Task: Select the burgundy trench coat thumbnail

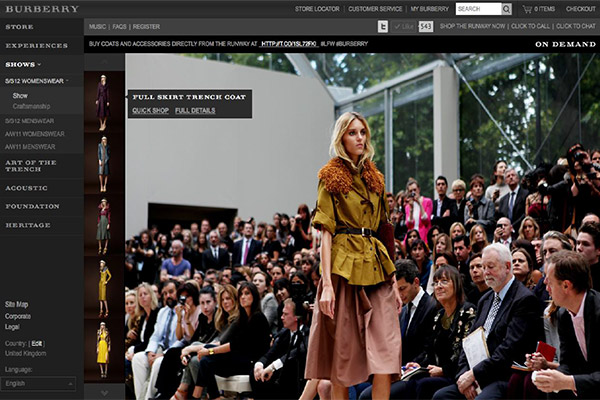Action: (x=104, y=102)
